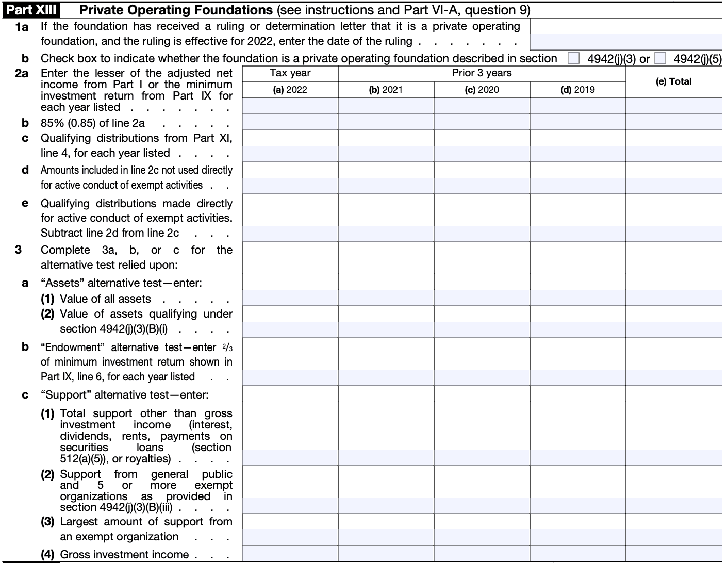This screenshot has width=728, height=563.
Task: Click Total support line 3c(1) field for 2020
Action: click(x=482, y=457)
